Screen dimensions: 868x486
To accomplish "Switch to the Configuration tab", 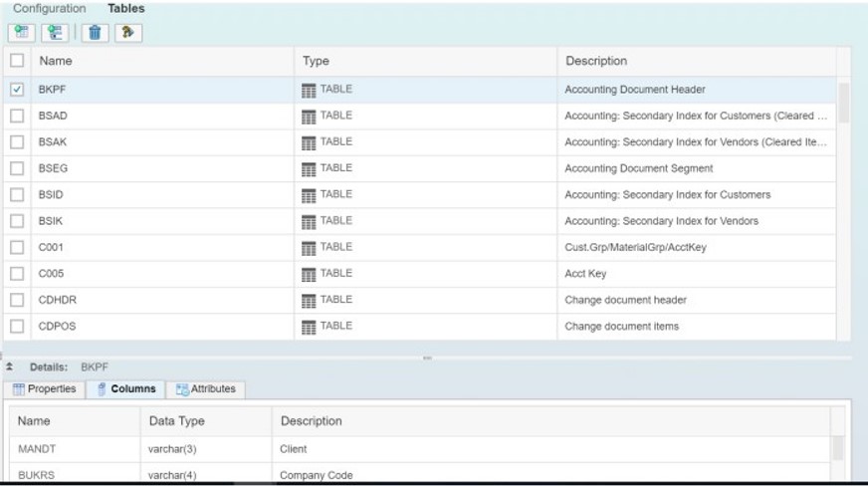I will coord(49,8).
